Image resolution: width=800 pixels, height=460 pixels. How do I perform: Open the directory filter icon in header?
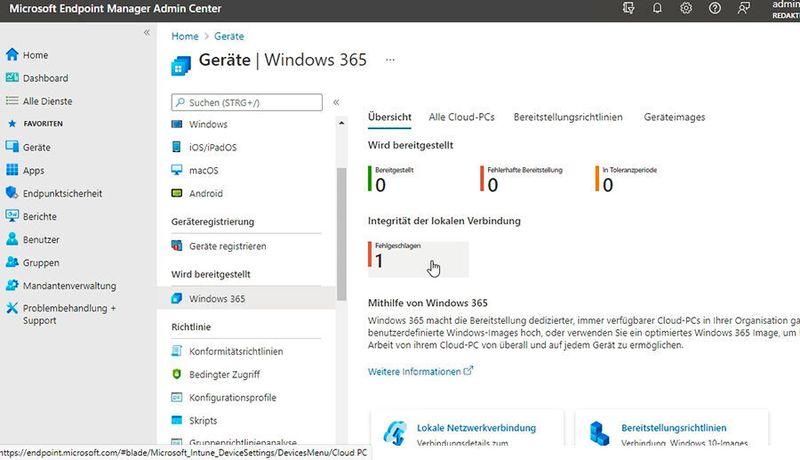629,8
